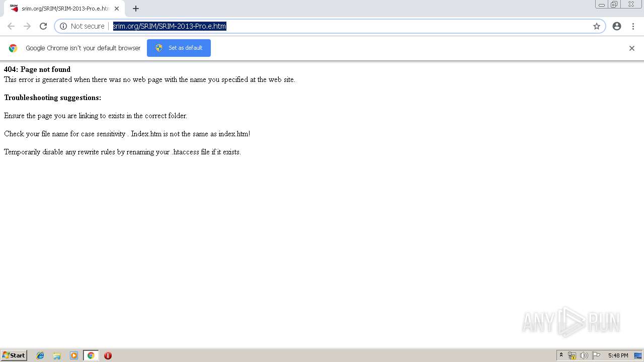Viewport: 644px width, 362px height.
Task: Open Windows Explorer folder in taskbar
Action: pos(57,355)
